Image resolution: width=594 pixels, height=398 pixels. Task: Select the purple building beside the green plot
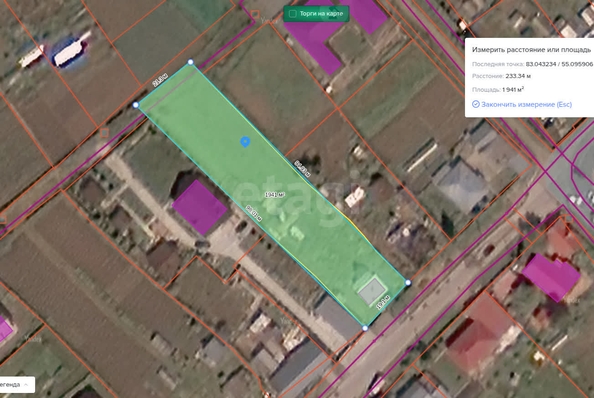click(200, 207)
